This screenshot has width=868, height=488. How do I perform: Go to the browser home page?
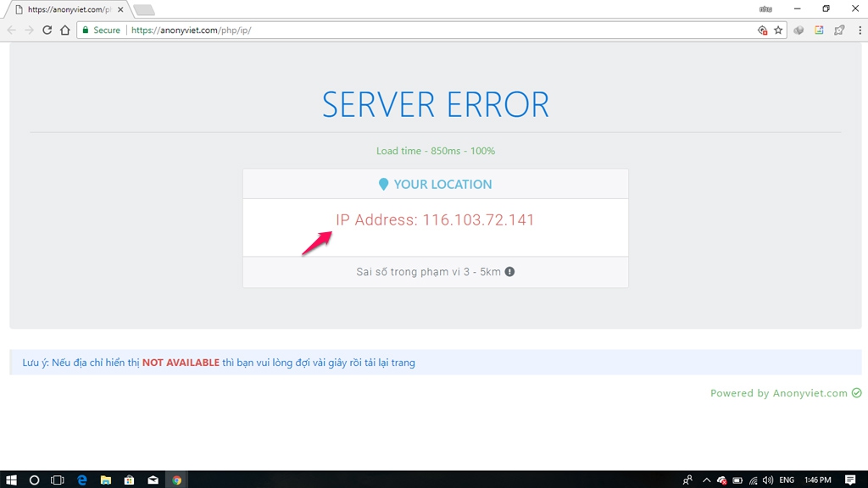[x=65, y=30]
